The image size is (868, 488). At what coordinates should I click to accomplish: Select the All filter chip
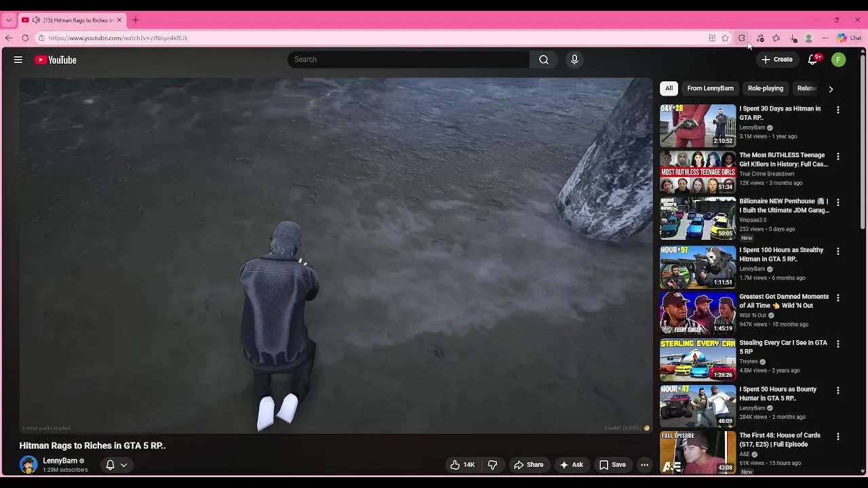[669, 88]
